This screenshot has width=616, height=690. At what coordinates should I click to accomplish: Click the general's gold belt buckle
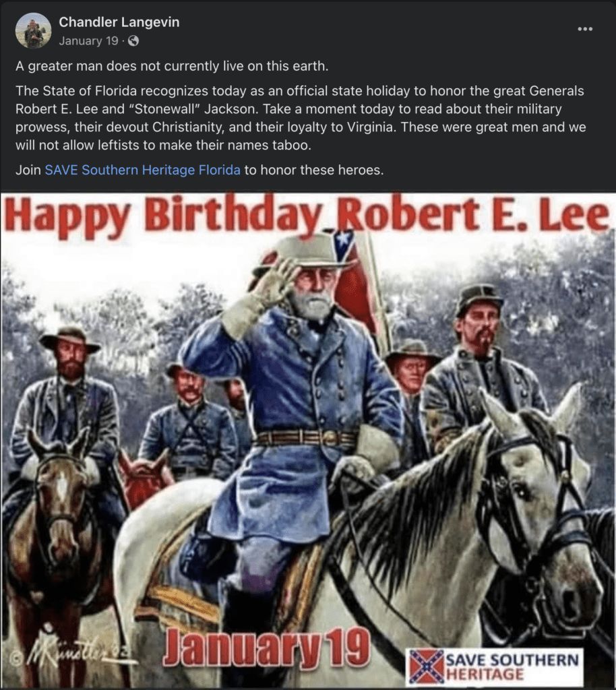pos(333,438)
